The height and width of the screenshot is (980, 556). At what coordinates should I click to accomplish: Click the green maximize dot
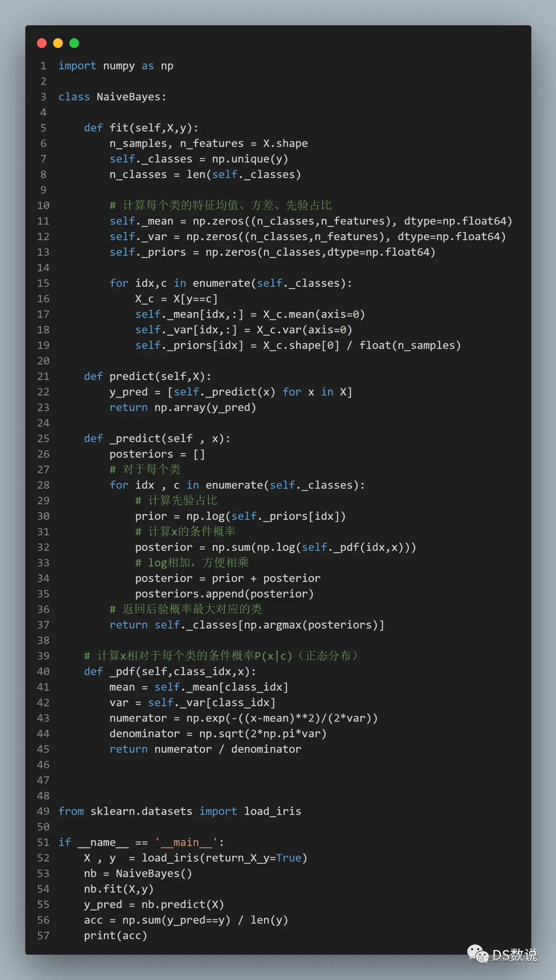(74, 43)
